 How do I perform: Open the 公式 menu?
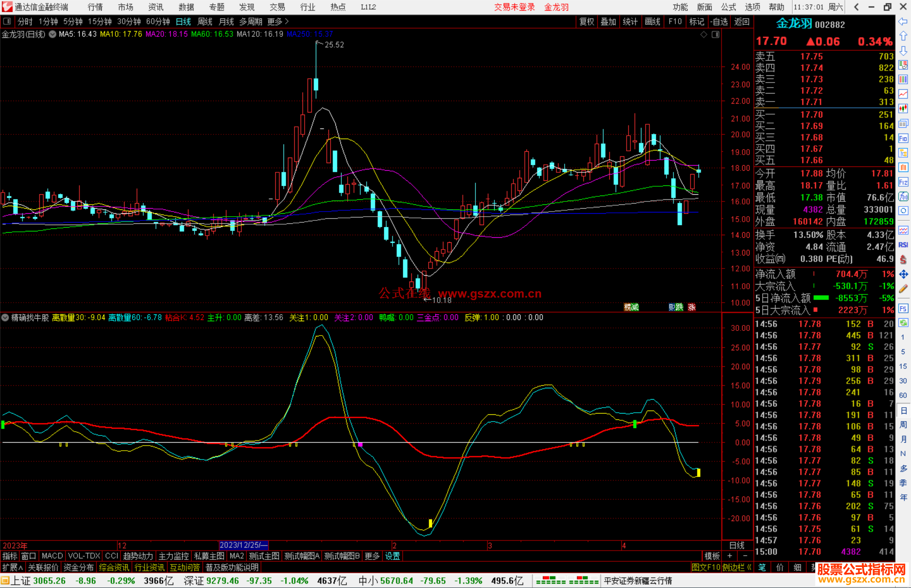pos(728,7)
